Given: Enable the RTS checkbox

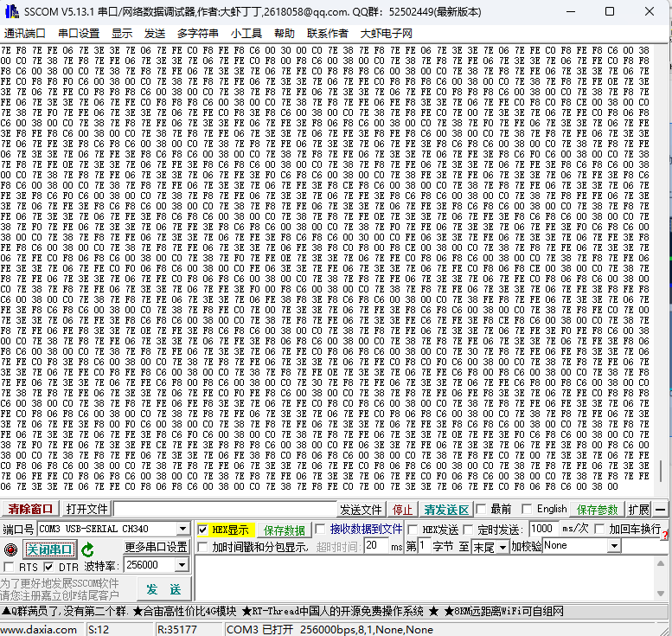Looking at the screenshot, I should (10, 566).
